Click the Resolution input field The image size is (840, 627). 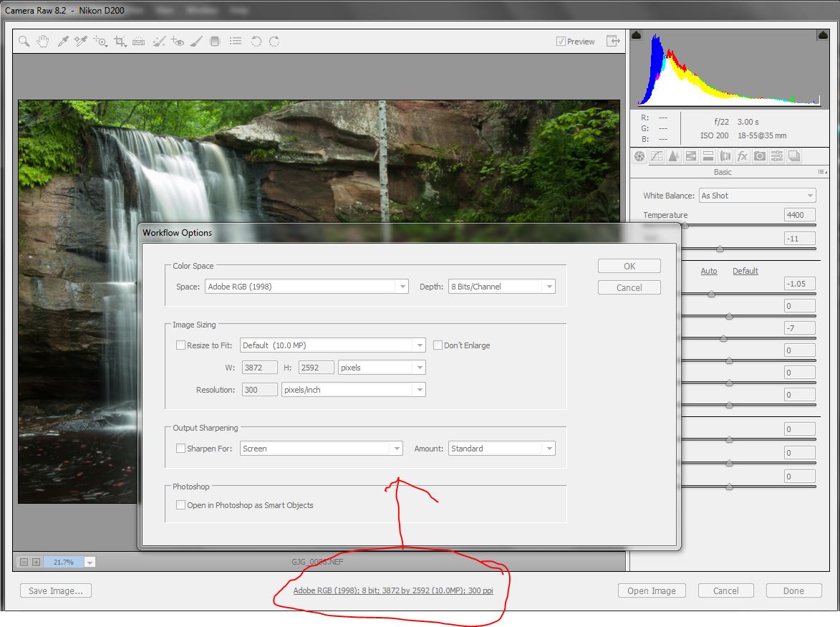click(260, 390)
